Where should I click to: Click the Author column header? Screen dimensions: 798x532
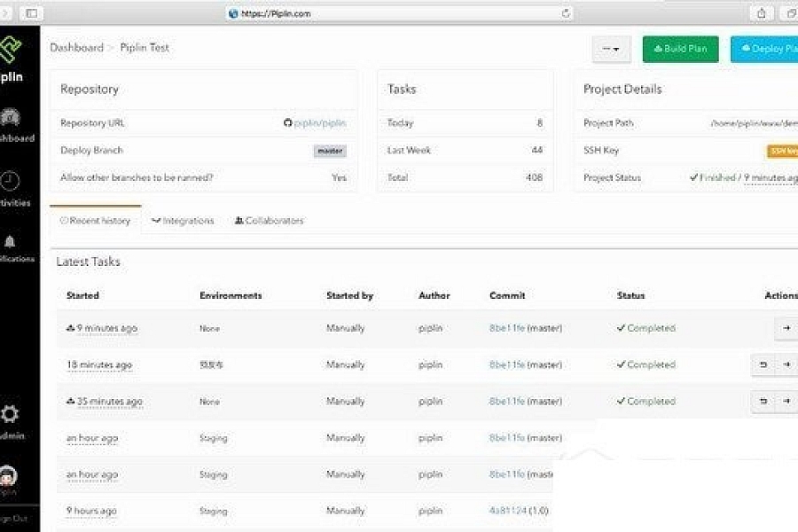click(x=434, y=295)
